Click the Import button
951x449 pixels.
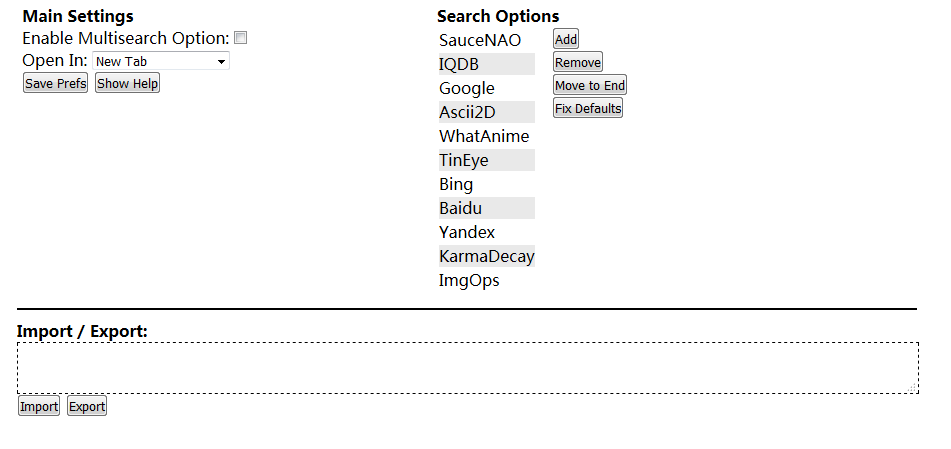[39, 407]
